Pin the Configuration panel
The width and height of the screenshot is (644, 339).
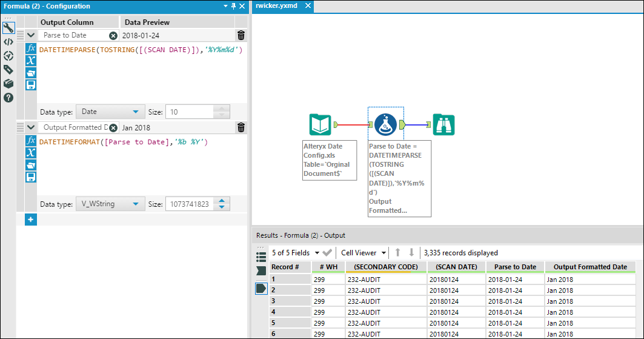(x=233, y=6)
